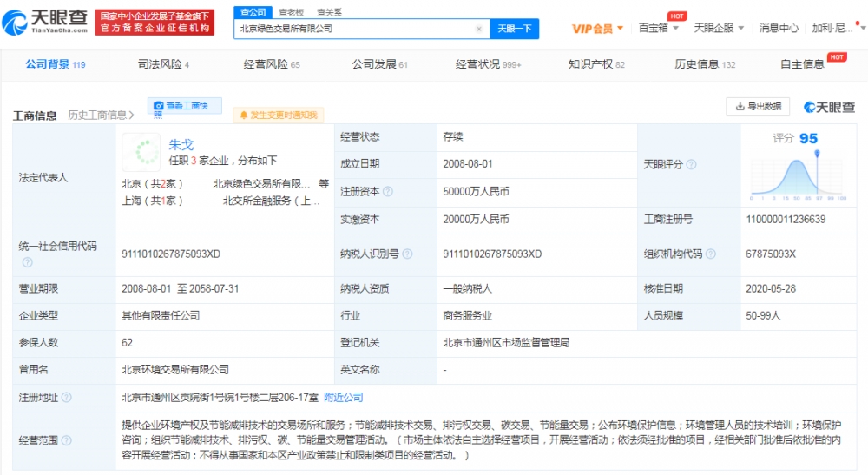Click help icon next to 天眼评分
The height and width of the screenshot is (475, 868).
(692, 164)
